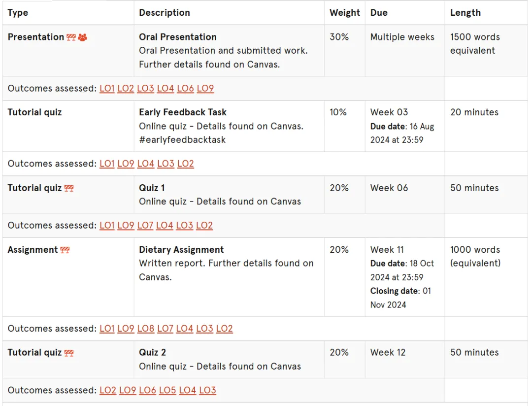Open LO1 link under Oral Presentation outcomes
The width and height of the screenshot is (532, 406).
(107, 89)
